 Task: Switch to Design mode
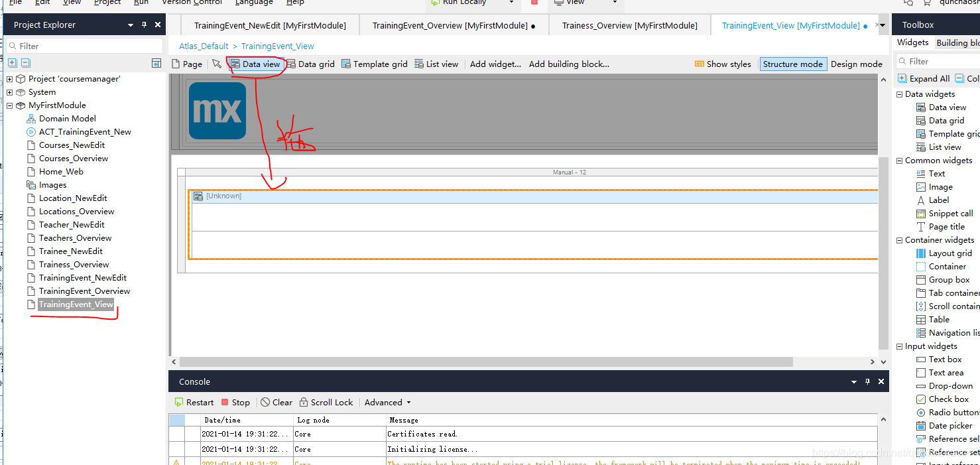[x=856, y=64]
